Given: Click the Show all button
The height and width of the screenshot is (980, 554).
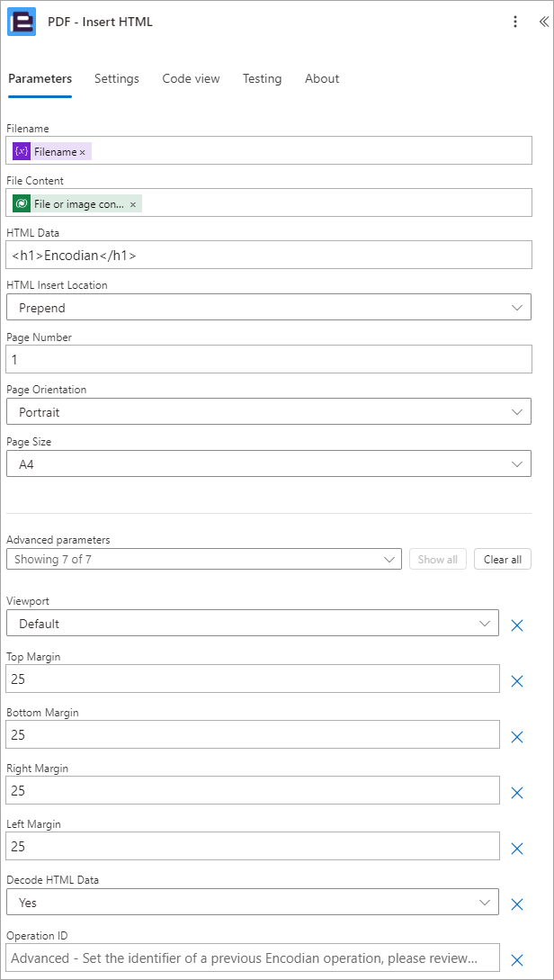Looking at the screenshot, I should [438, 560].
